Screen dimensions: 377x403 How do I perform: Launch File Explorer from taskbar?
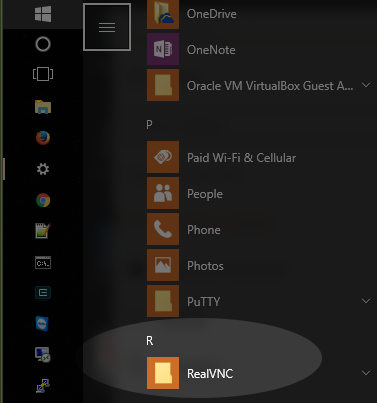pyautogui.click(x=43, y=107)
